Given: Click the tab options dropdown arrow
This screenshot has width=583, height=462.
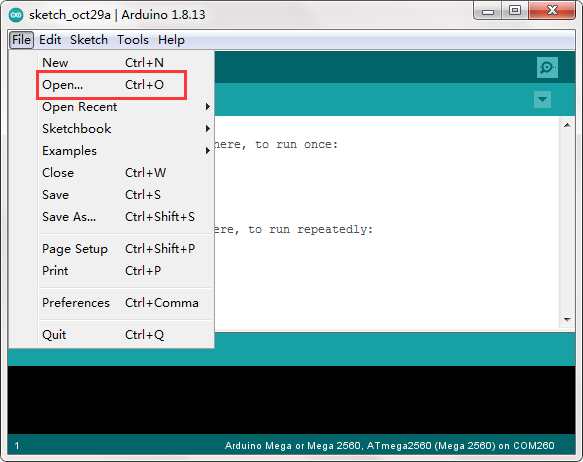Looking at the screenshot, I should [542, 99].
